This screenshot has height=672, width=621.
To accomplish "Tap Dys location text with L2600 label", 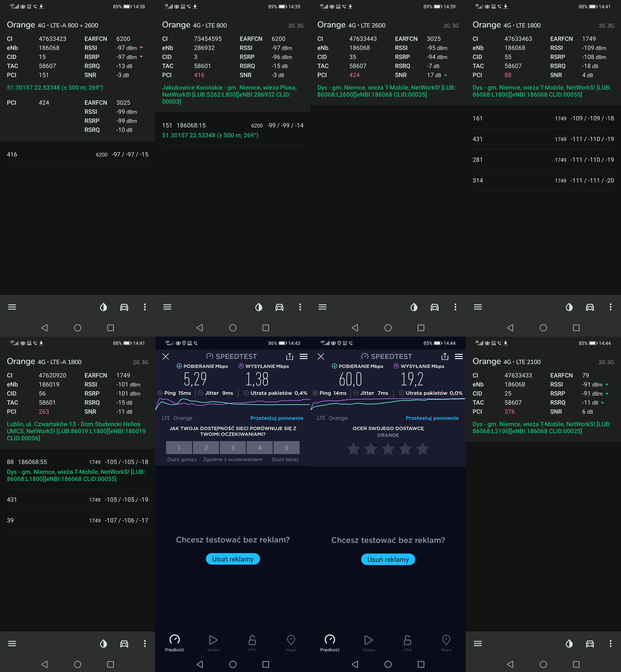I will point(386,91).
